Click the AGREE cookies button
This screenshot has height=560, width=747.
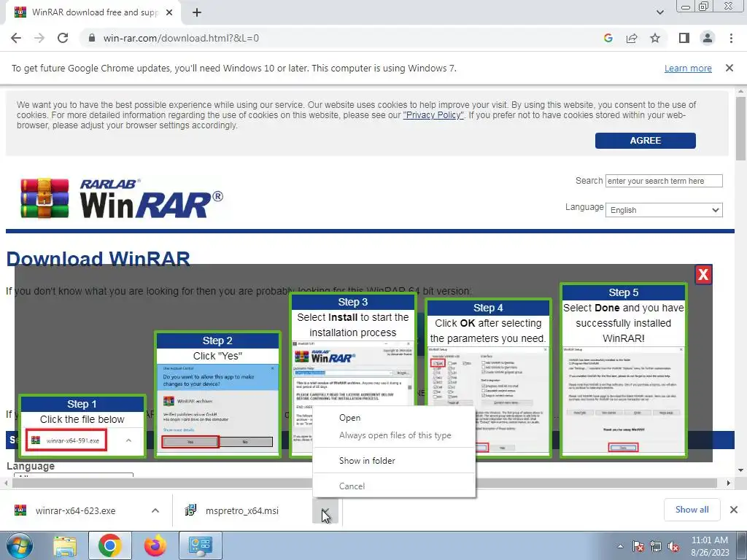coord(645,141)
